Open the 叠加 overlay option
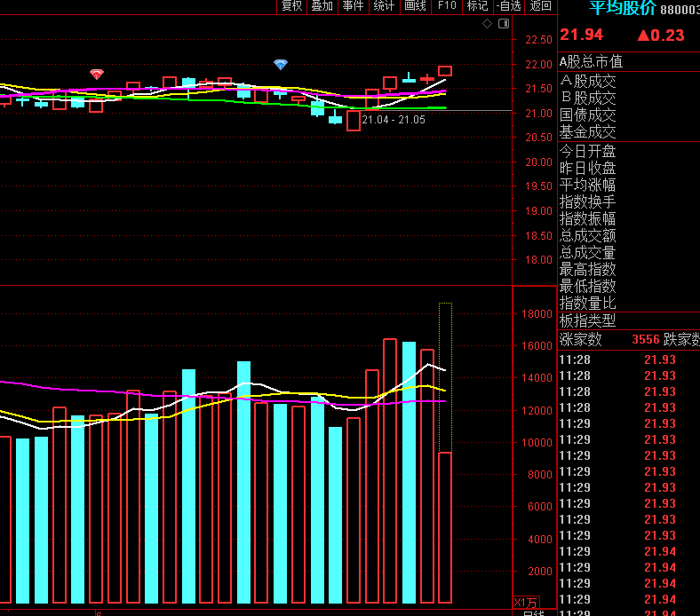 coord(322,6)
